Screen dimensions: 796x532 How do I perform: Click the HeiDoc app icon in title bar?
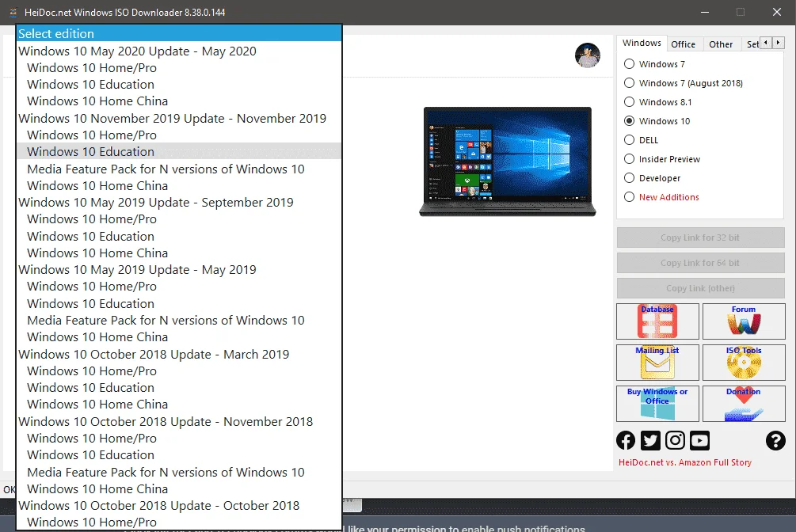click(x=13, y=12)
